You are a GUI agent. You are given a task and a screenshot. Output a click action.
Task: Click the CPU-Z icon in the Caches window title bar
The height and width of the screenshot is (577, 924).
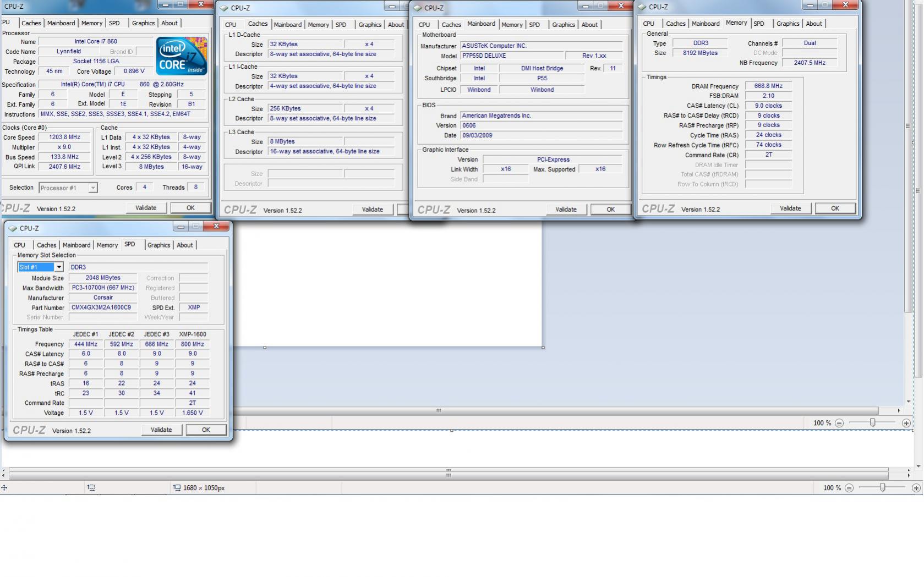[x=223, y=8]
